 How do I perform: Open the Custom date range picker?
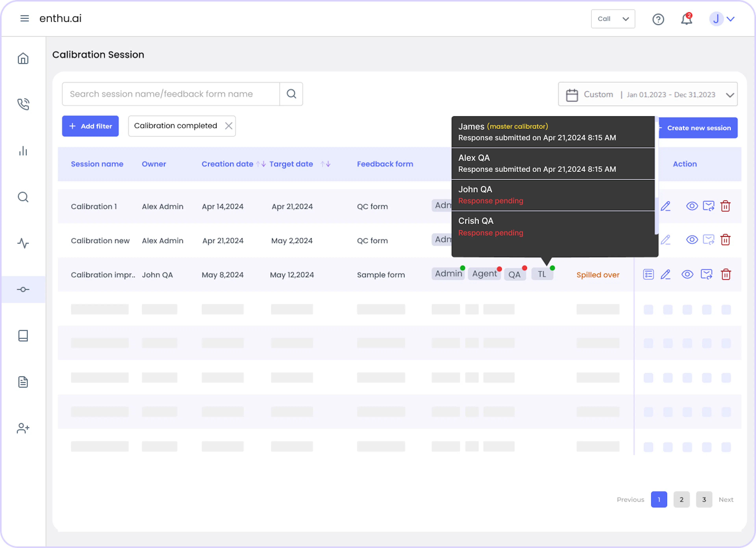click(x=647, y=94)
